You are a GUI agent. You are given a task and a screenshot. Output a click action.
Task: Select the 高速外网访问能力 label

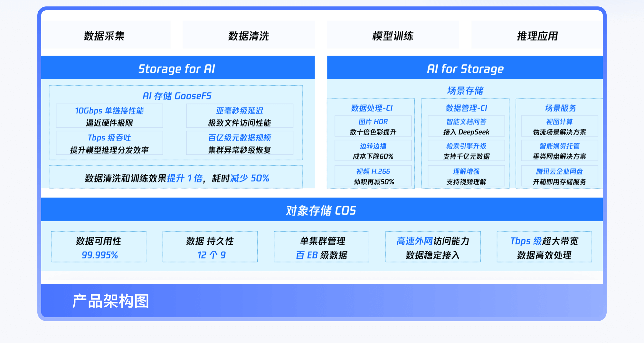[x=433, y=241]
